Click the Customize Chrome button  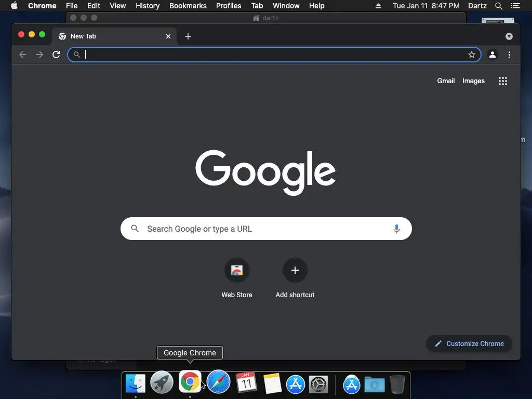pyautogui.click(x=469, y=344)
